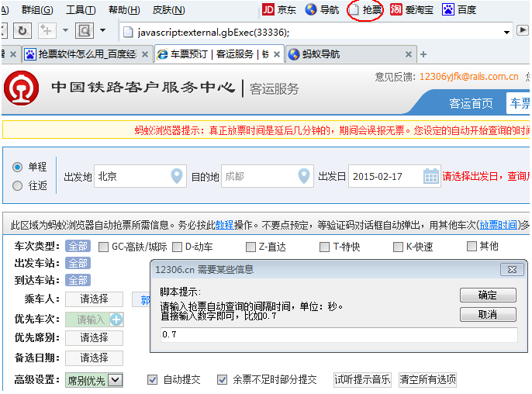The width and height of the screenshot is (532, 394).
Task: Open the 工具(T) menu
Action: [x=81, y=10]
